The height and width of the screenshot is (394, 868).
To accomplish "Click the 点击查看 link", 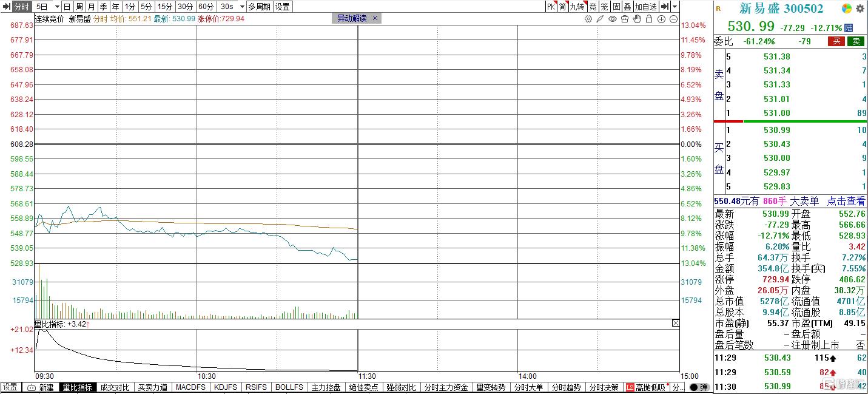I will click(846, 201).
